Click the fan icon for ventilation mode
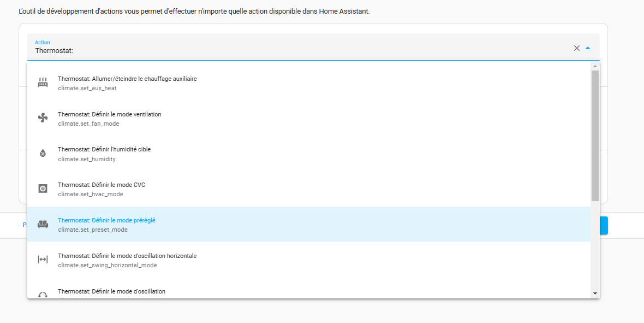Screen dimensions: 644x323 click(x=43, y=118)
